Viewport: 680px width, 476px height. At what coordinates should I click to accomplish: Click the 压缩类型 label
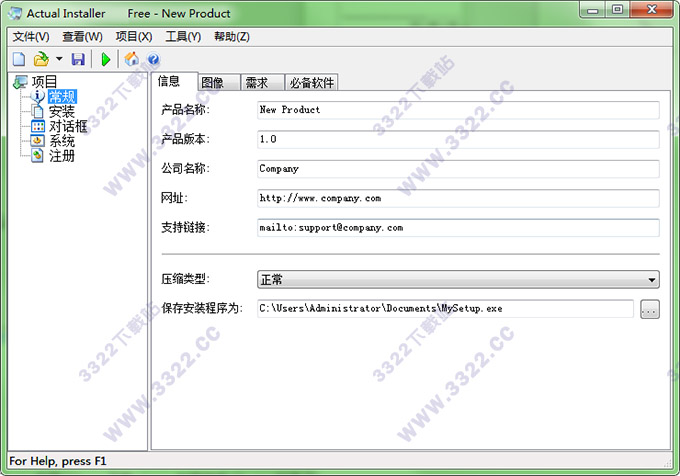[x=185, y=279]
